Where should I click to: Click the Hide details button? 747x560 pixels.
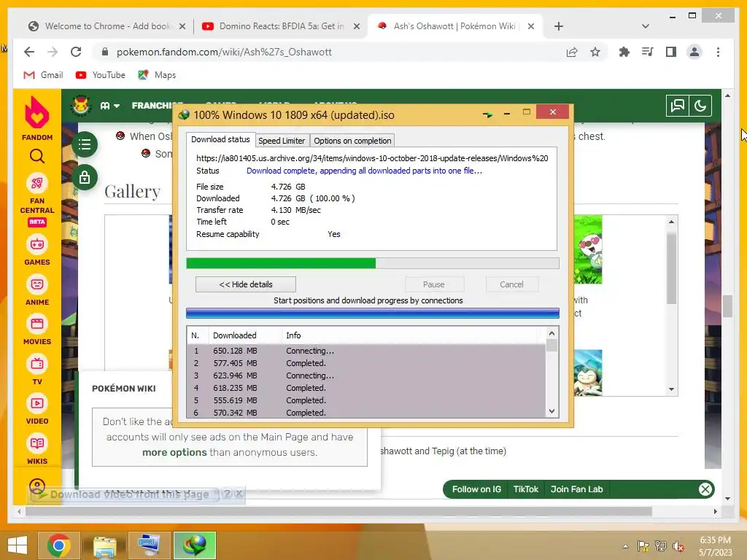tap(246, 284)
